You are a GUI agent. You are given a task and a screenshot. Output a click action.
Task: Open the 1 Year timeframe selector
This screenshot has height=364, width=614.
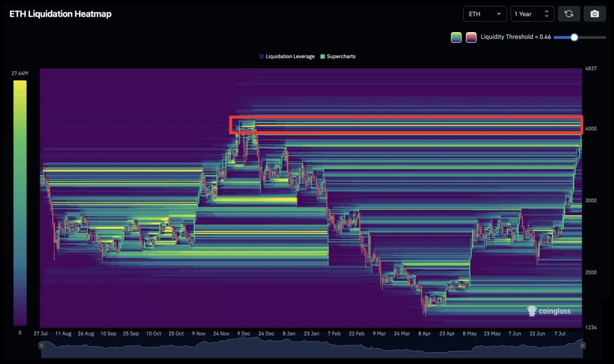pyautogui.click(x=532, y=14)
